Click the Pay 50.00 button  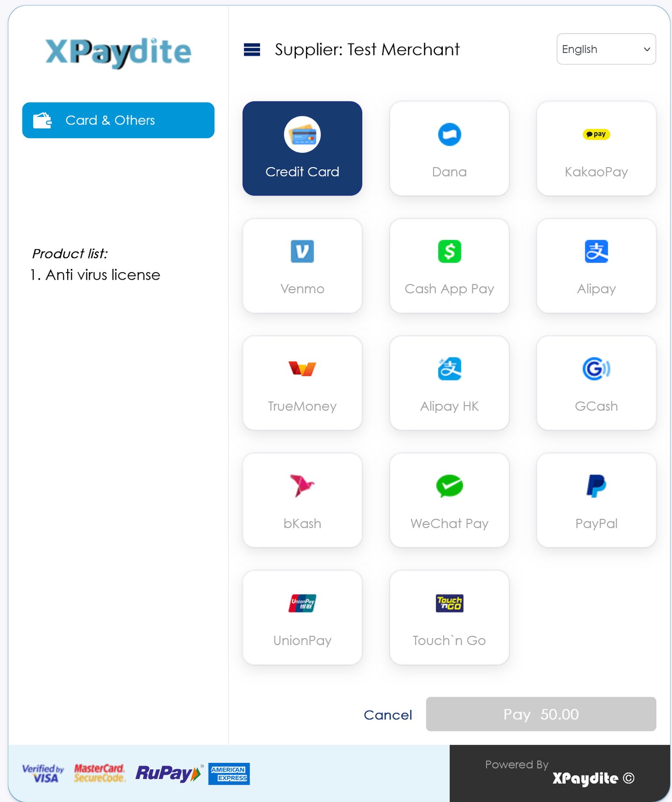pyautogui.click(x=541, y=714)
